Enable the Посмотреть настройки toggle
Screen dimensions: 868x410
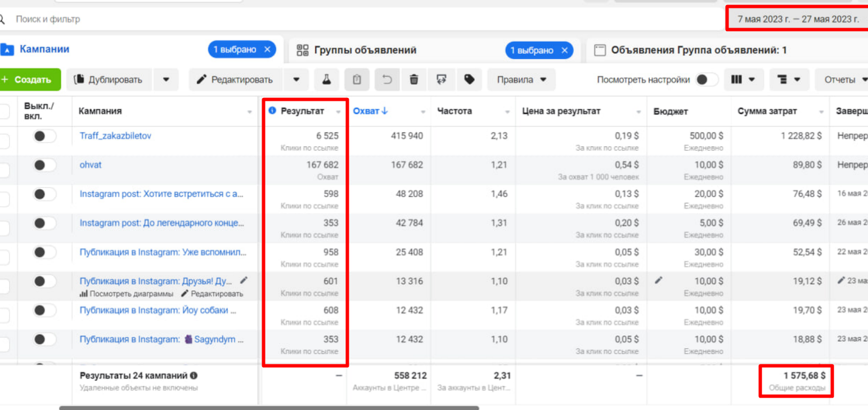click(707, 80)
